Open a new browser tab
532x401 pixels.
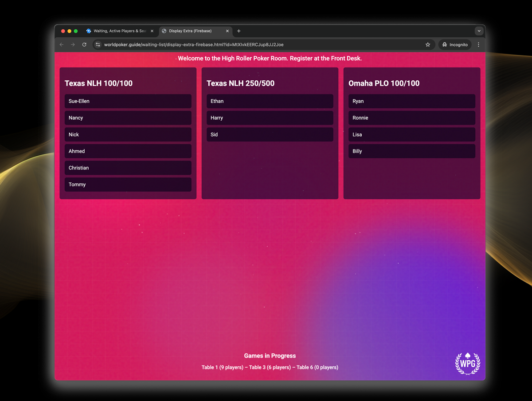coord(239,31)
